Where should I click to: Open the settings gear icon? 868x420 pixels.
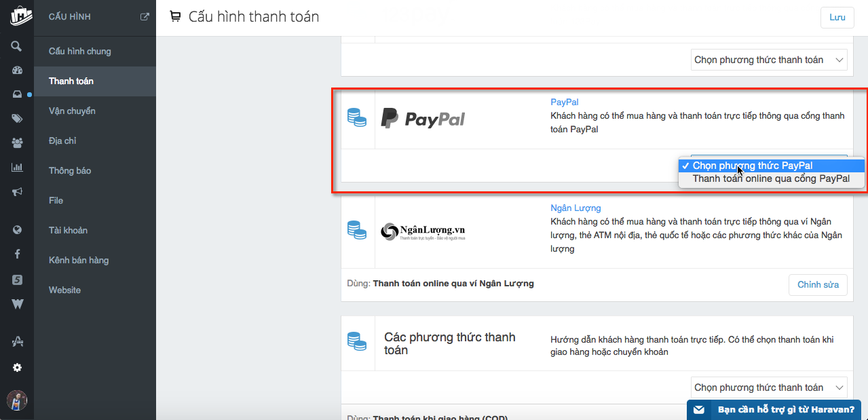click(x=17, y=368)
